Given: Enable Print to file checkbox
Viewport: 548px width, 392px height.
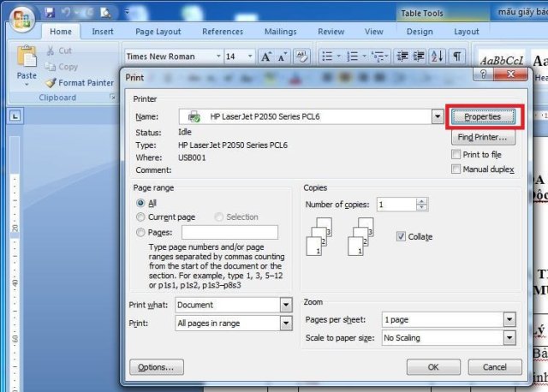Looking at the screenshot, I should coord(456,154).
